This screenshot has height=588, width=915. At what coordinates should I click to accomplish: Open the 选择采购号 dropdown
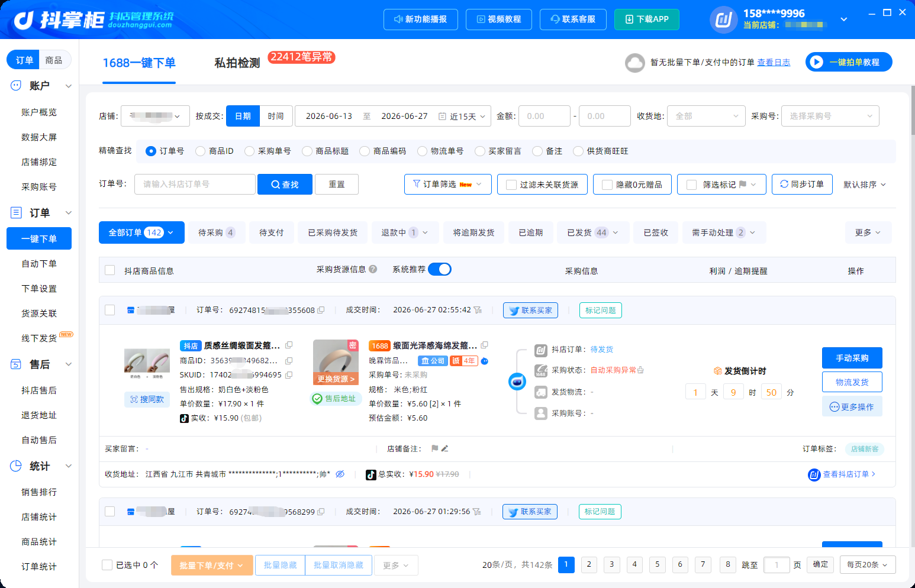830,116
